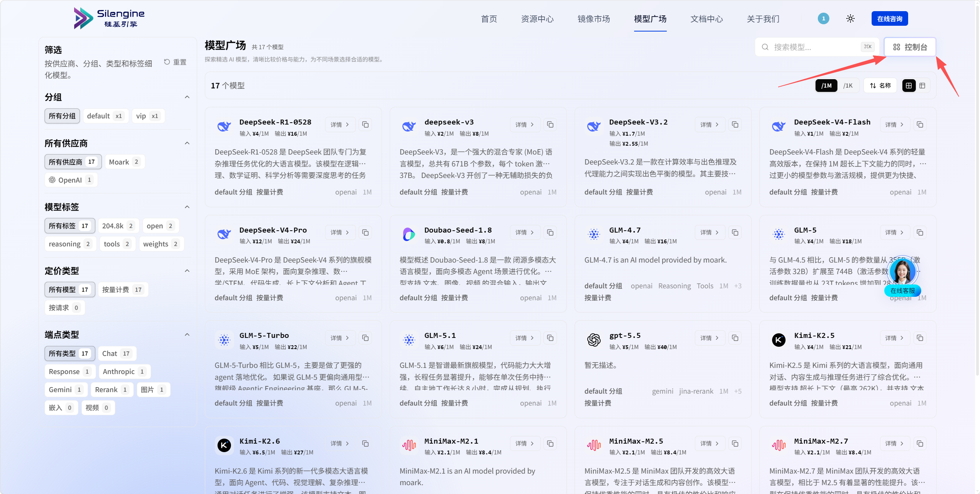
Task: Copy the DeepSeek-R1-0528 model name
Action: 365,125
